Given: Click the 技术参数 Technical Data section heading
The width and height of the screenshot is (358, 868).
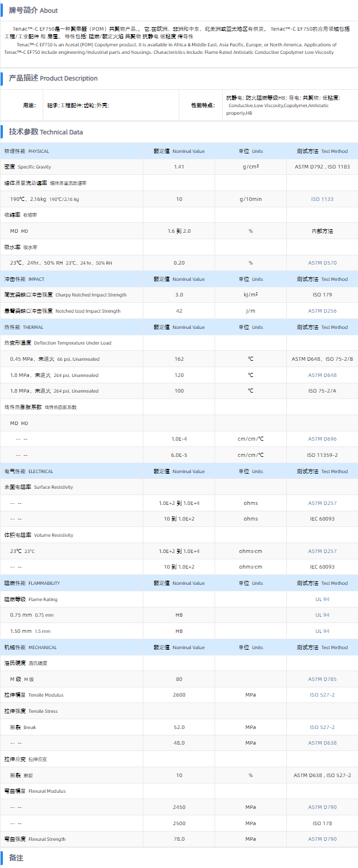Looking at the screenshot, I should 46,132.
